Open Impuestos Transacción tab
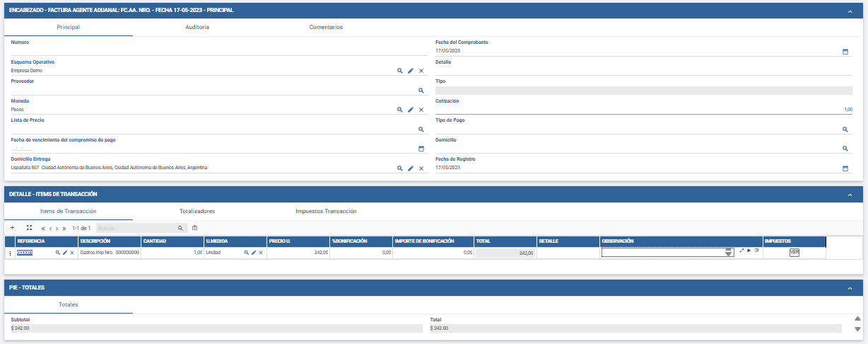868x344 pixels. point(326,211)
